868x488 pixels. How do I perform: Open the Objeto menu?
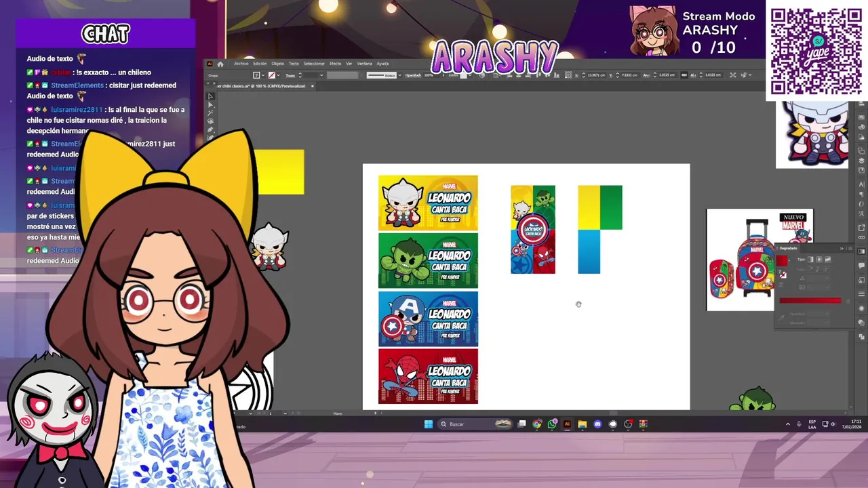pos(278,64)
